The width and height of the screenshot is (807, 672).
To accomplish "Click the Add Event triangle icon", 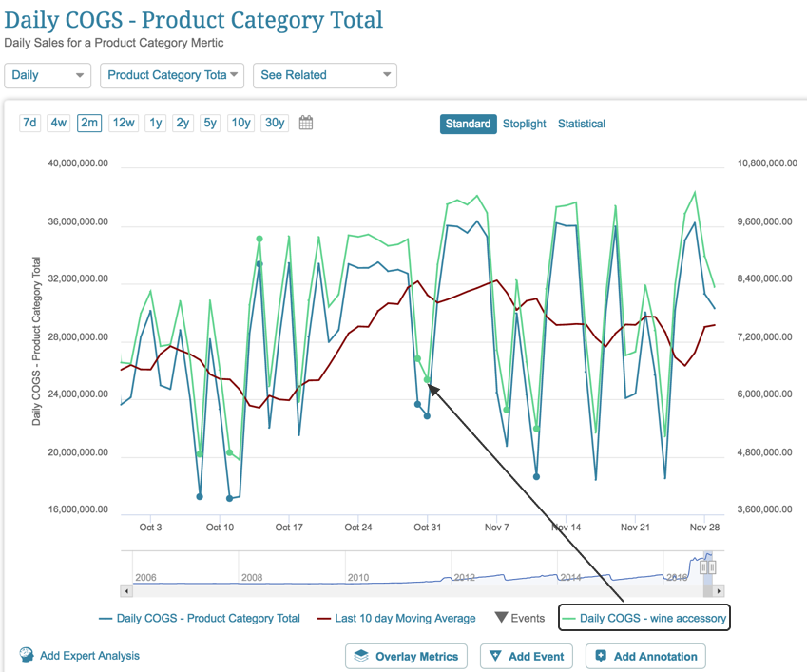I will coord(495,656).
